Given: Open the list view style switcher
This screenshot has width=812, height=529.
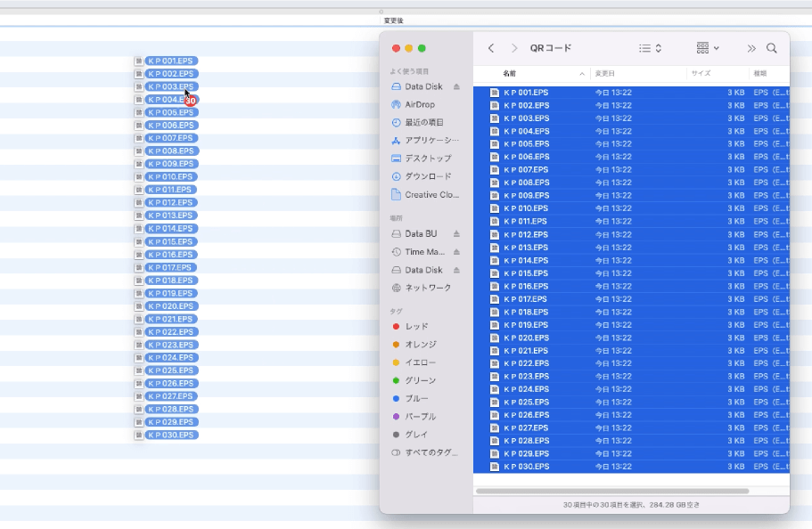Looking at the screenshot, I should (x=650, y=48).
